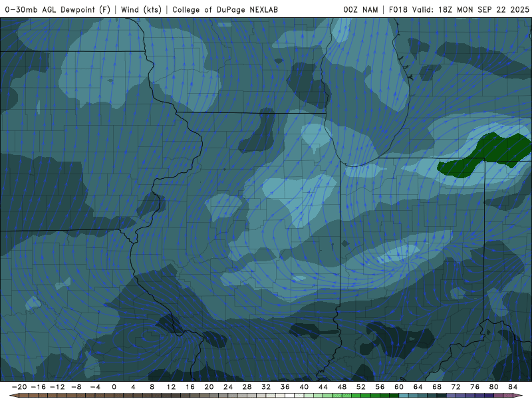Click the "F018 Valid: 18Z MON SEP 22 2025" text
This screenshot has height=399, width=532.
459,9
